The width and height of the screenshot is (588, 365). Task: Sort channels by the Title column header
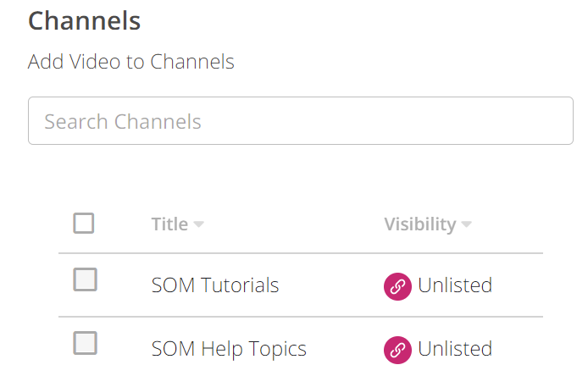[x=169, y=224]
